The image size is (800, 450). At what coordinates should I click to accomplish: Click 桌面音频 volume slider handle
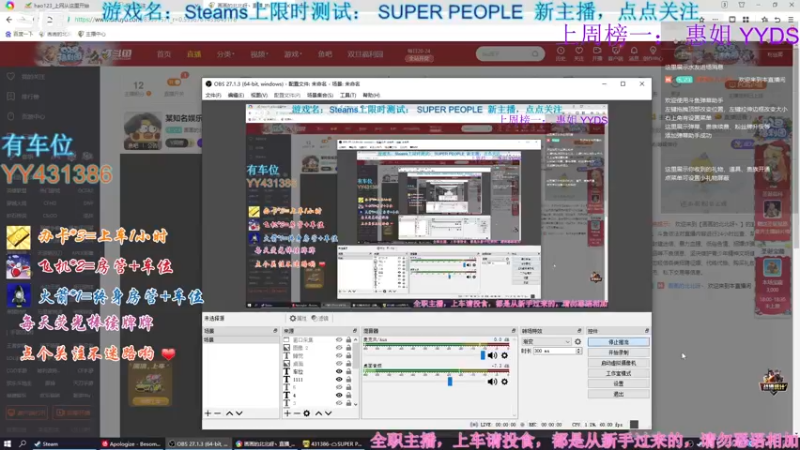(x=449, y=382)
